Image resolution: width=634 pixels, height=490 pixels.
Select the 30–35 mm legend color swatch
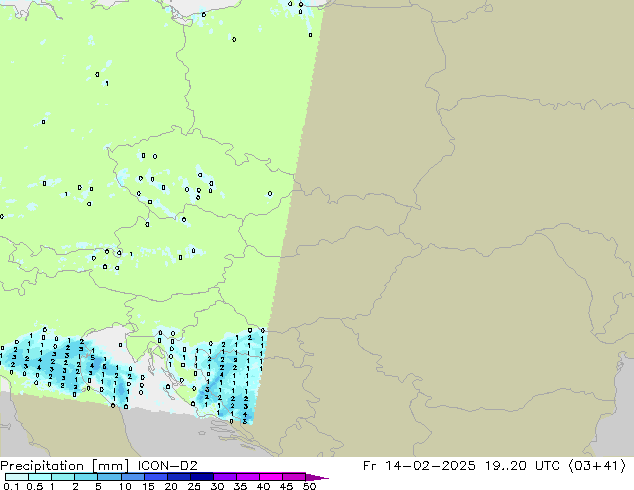[x=224, y=477]
